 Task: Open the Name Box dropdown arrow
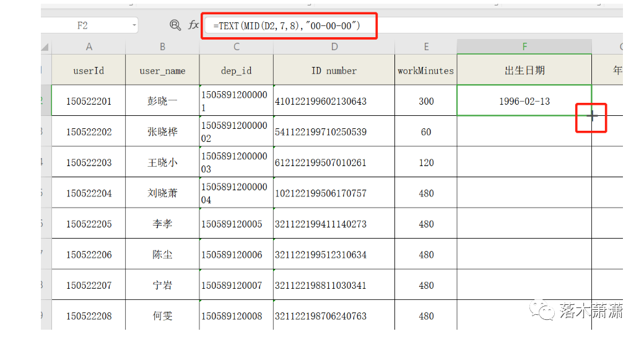pyautogui.click(x=134, y=25)
